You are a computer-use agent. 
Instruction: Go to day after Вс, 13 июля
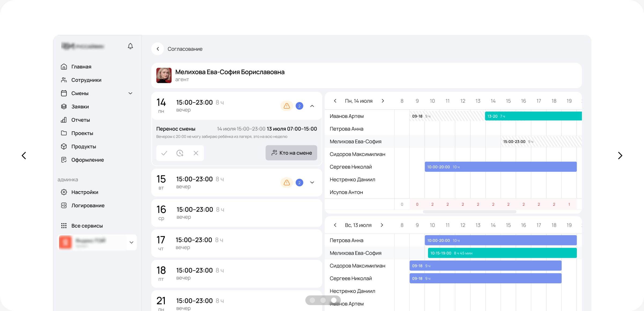click(382, 225)
